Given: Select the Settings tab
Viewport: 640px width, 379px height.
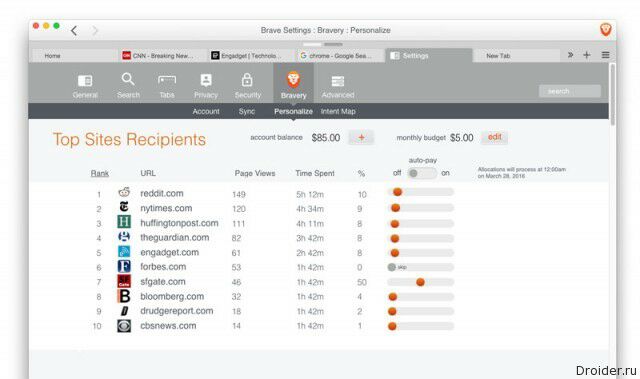Looking at the screenshot, I should (428, 55).
